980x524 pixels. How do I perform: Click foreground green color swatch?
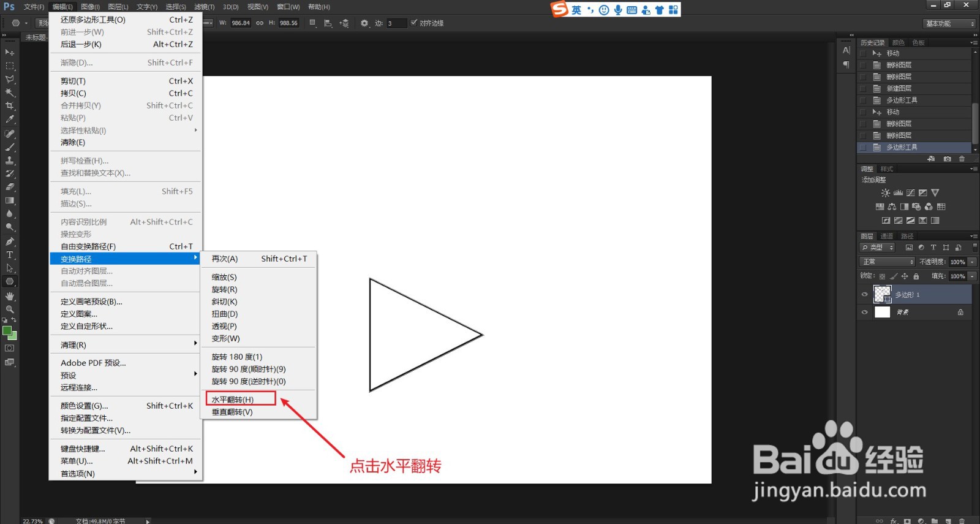click(6, 331)
